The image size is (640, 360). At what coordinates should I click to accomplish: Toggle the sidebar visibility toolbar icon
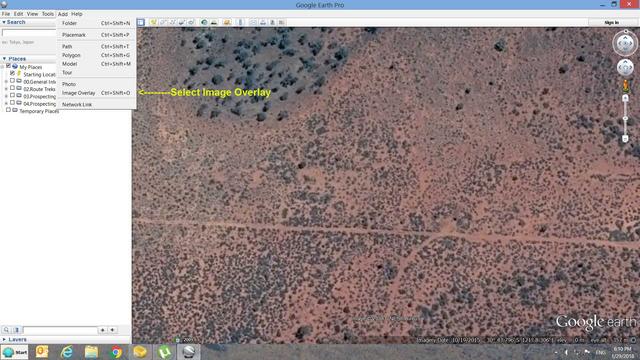click(x=141, y=22)
